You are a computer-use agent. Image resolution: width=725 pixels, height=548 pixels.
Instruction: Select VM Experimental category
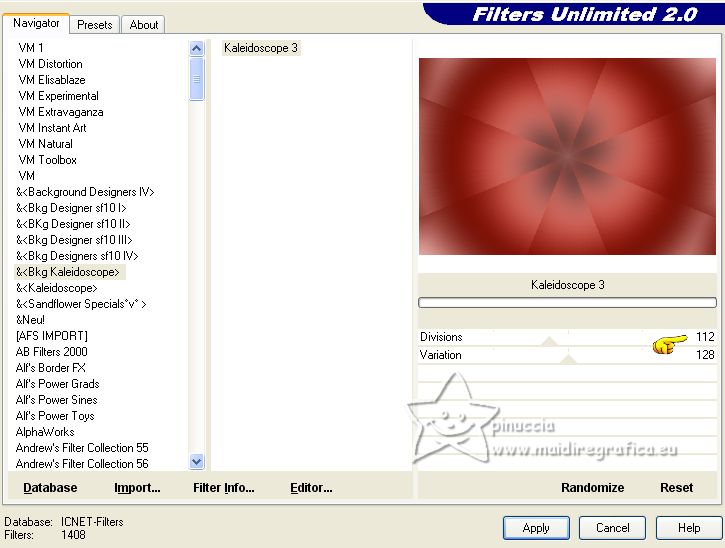[x=58, y=96]
